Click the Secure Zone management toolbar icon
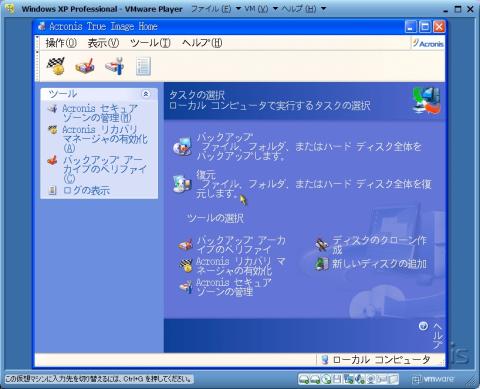The height and width of the screenshot is (389, 480). 115,66
